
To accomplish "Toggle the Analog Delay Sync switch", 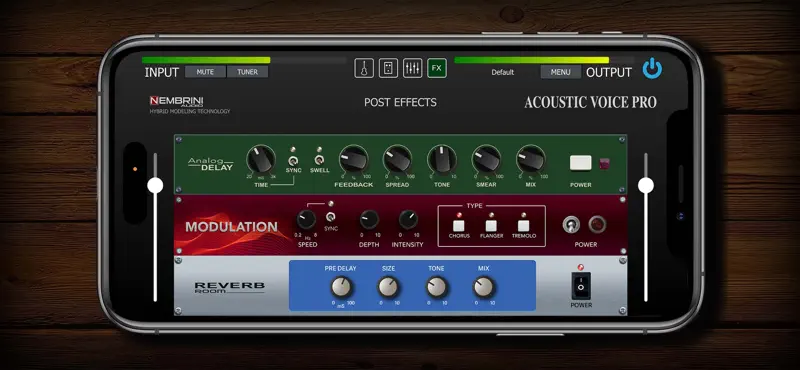I will click(x=293, y=160).
